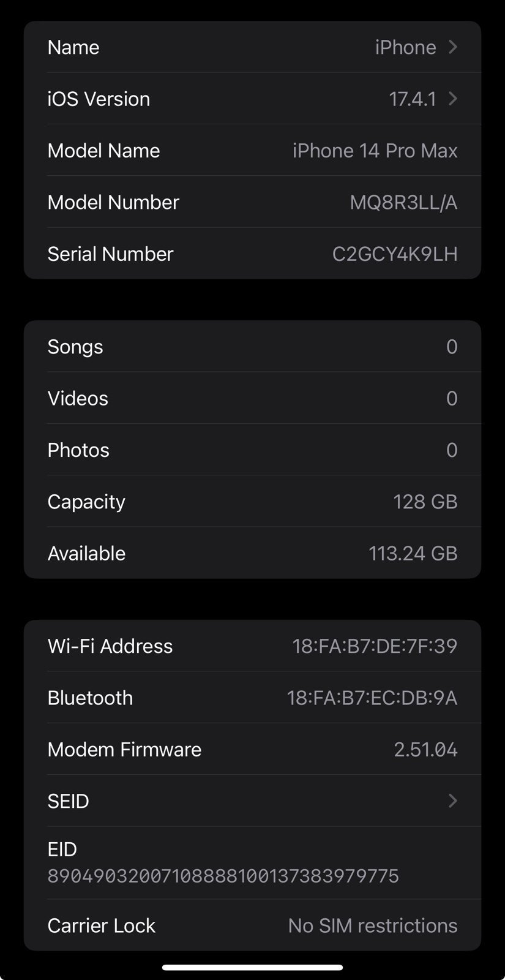Tap the Model Name label
This screenshot has width=505, height=980.
(103, 151)
